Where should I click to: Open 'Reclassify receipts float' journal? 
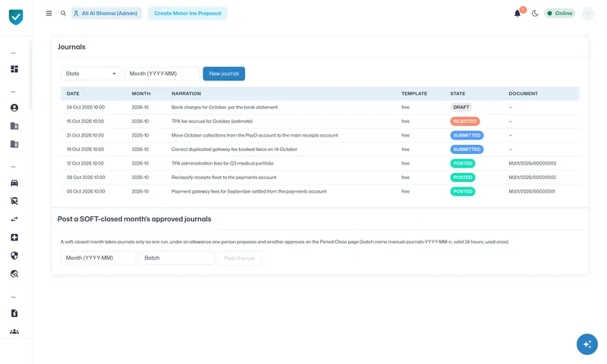click(x=224, y=177)
